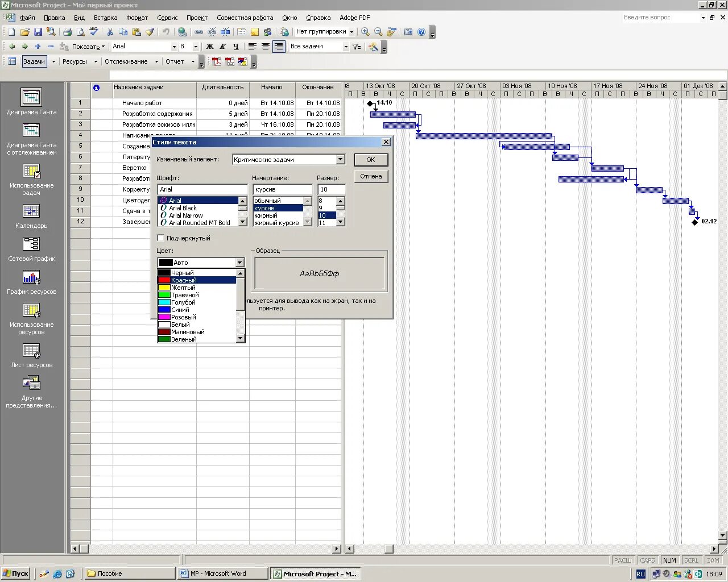
Task: Switch to Диаграмма Ганта view in sidebar
Action: tap(32, 102)
